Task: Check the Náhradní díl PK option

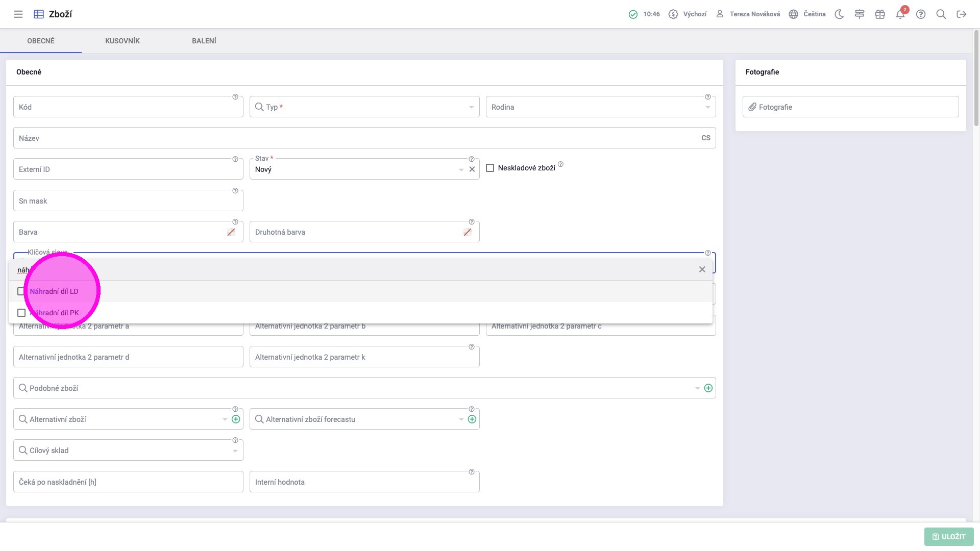Action: 21,313
